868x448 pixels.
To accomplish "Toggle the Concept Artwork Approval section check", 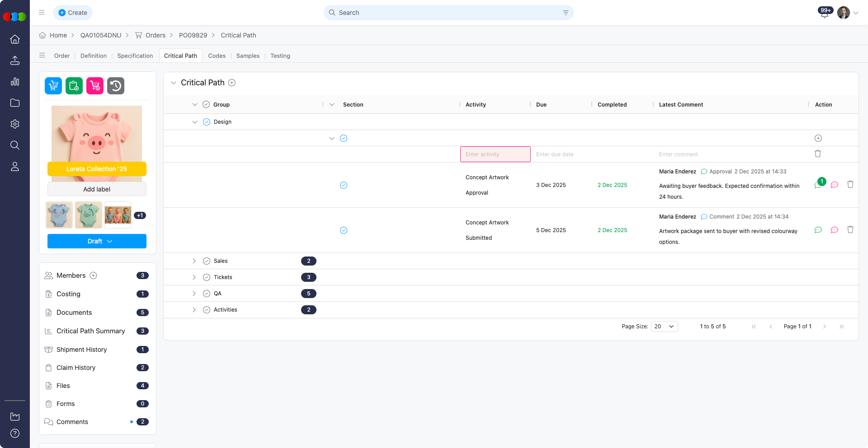I will (x=344, y=185).
